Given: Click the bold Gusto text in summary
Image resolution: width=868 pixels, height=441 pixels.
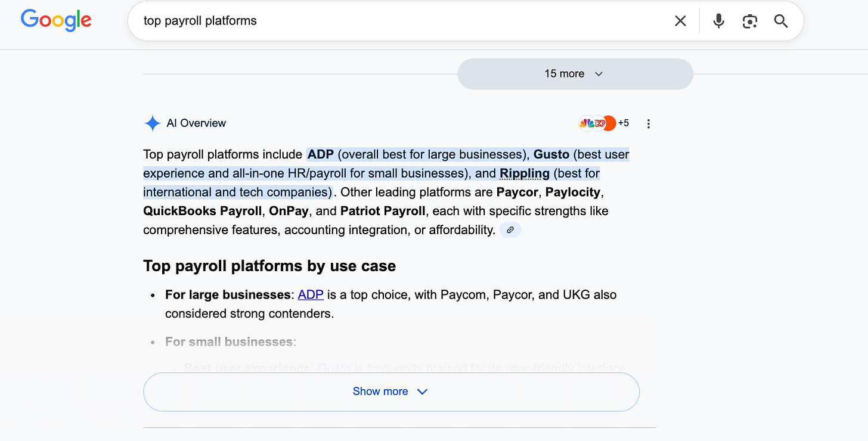Looking at the screenshot, I should [x=551, y=154].
